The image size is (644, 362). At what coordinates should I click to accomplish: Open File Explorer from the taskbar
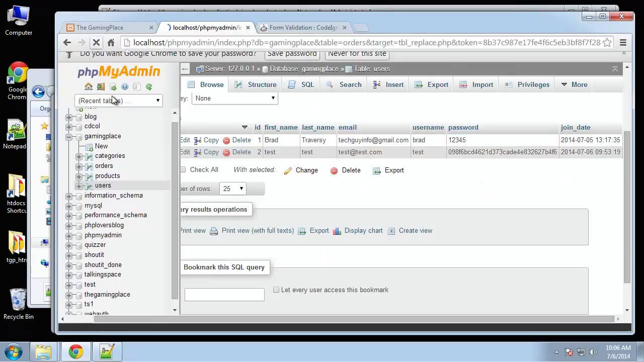[43, 351]
